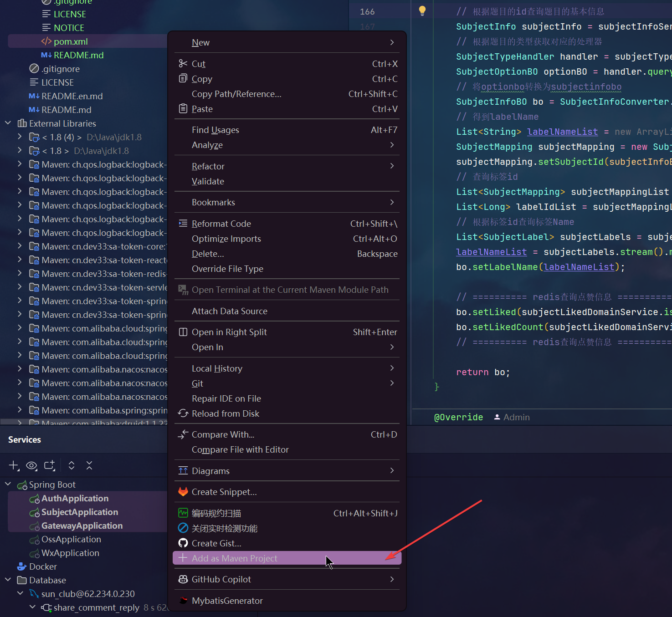Choose Attach Data Source entry

click(x=287, y=311)
